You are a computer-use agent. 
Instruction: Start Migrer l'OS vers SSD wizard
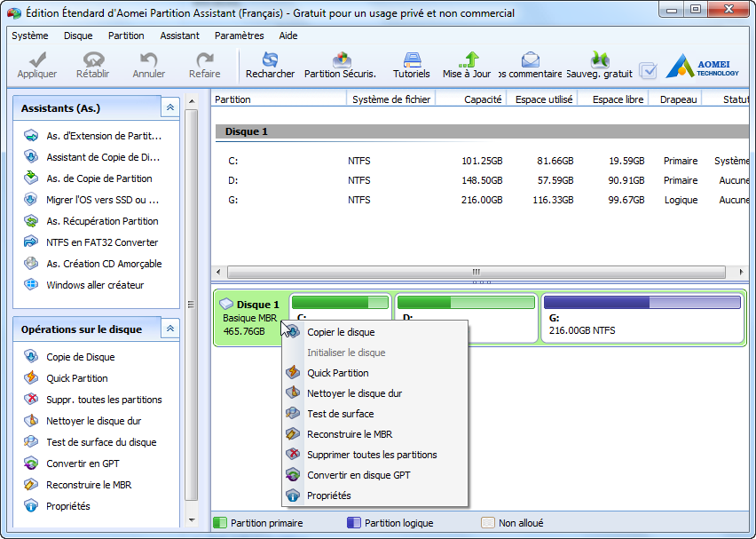tap(91, 200)
